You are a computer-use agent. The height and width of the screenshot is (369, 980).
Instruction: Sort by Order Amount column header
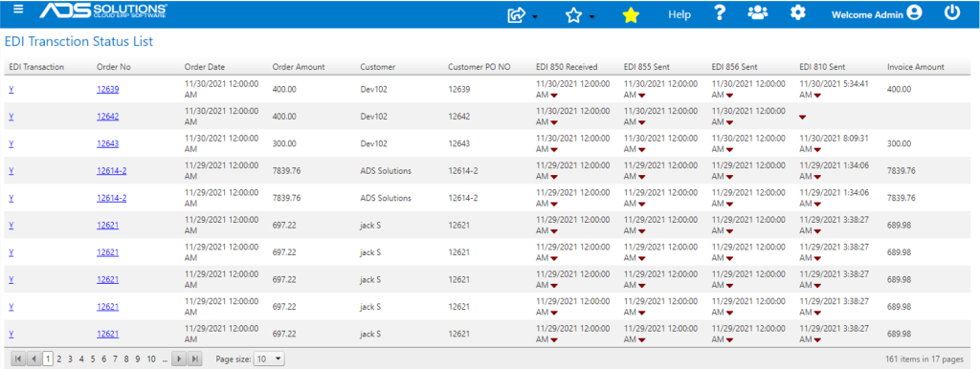click(299, 67)
